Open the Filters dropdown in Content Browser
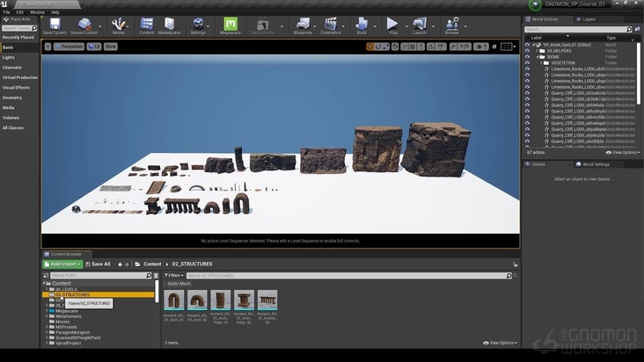Screen dimensions: 644x362 tap(173, 276)
